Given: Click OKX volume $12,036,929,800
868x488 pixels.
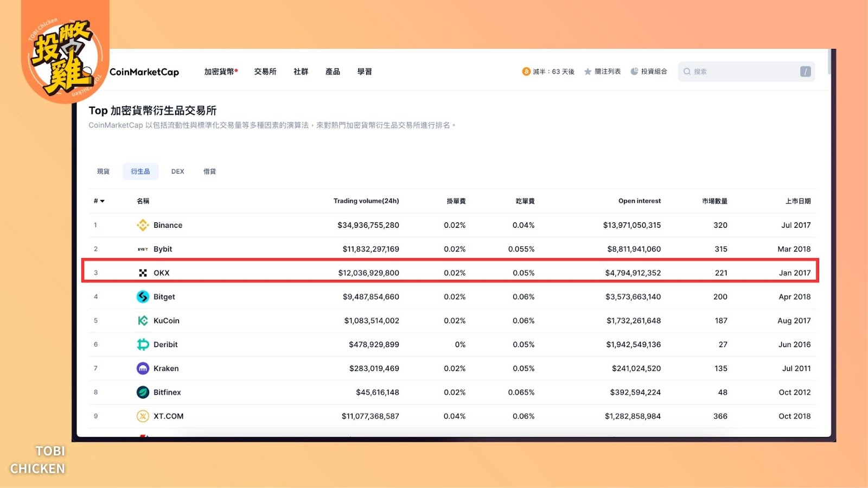Looking at the screenshot, I should (x=369, y=273).
